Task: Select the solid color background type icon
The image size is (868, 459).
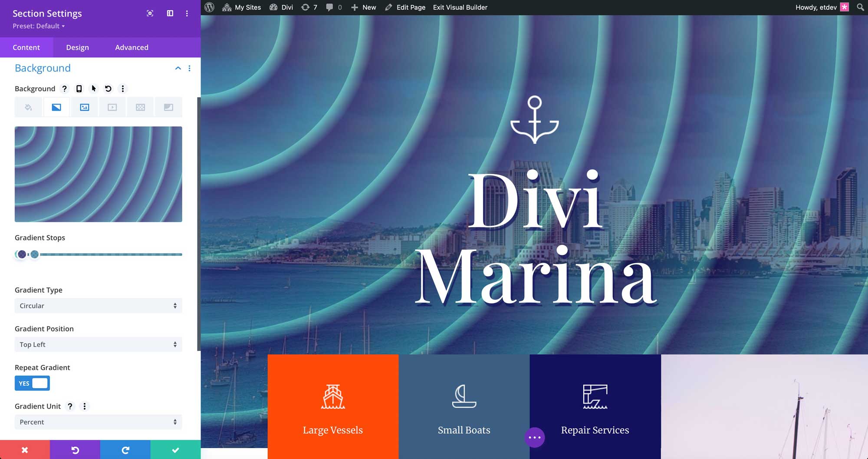Action: [28, 107]
